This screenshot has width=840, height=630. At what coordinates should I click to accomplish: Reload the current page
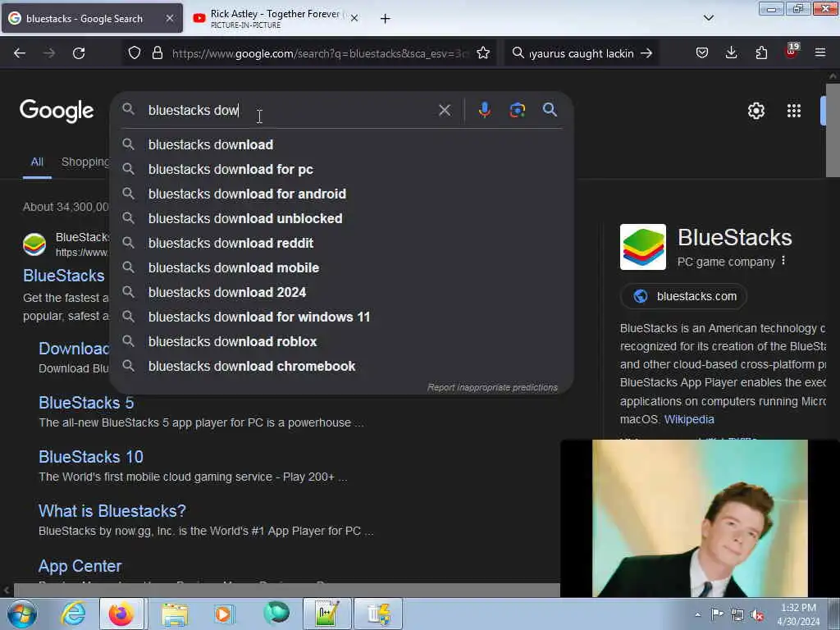pos(79,53)
